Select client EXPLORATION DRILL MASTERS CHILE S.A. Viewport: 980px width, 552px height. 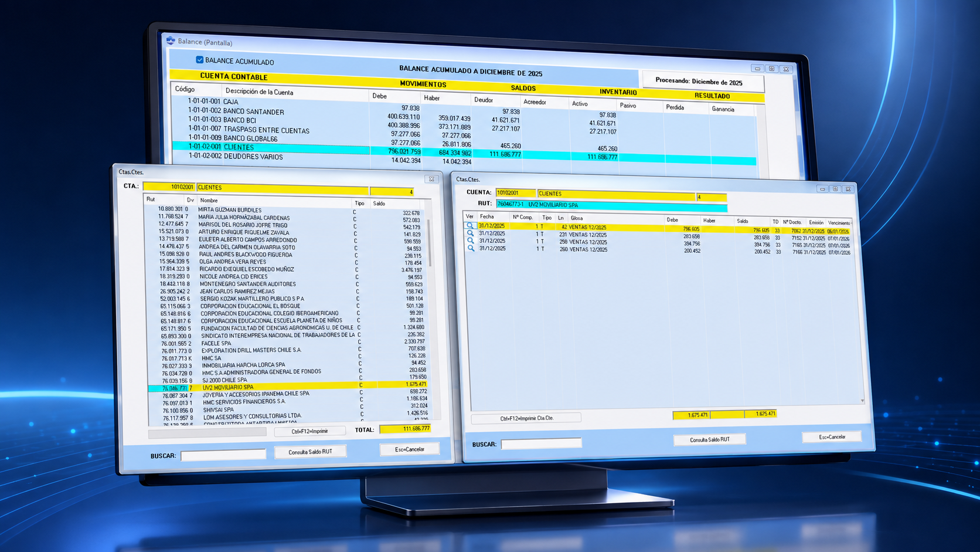[x=287, y=350]
